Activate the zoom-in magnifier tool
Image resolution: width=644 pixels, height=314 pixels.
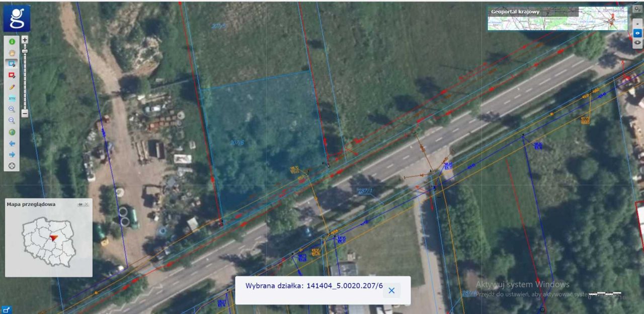(12, 109)
